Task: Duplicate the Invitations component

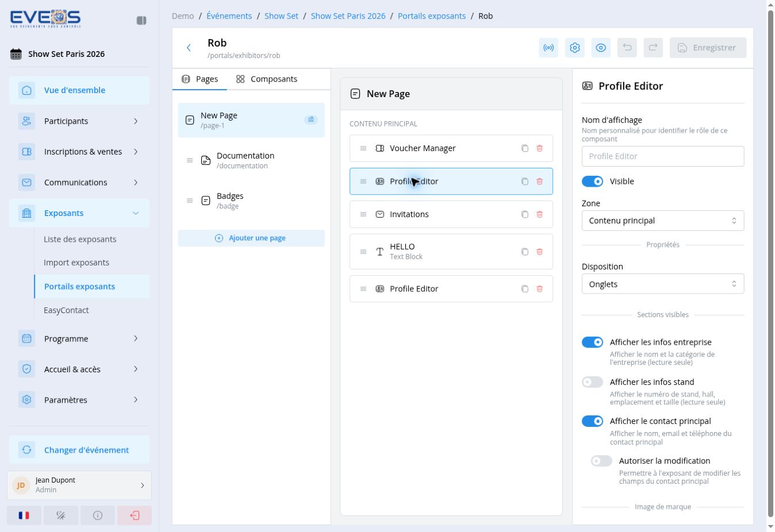Action: (525, 214)
